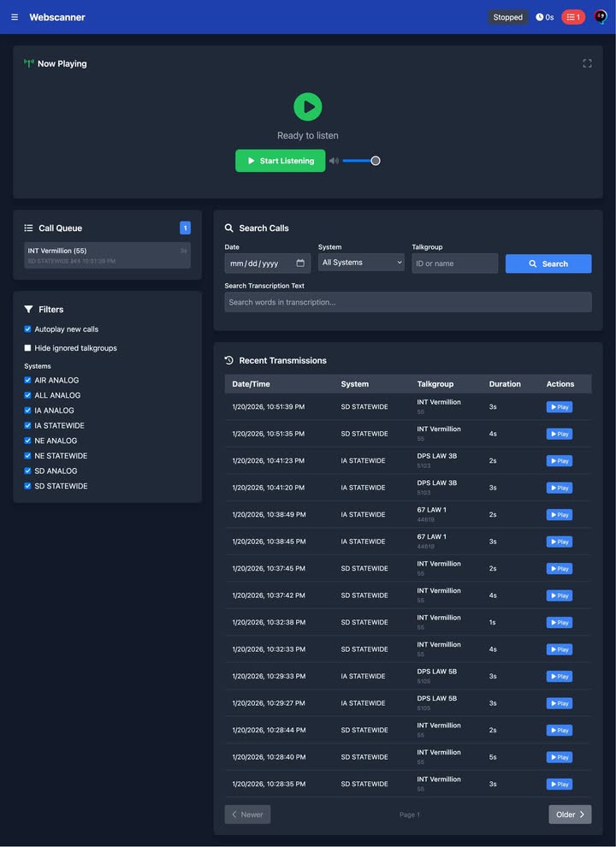
Task: Toggle Autoplay new calls checkbox
Action: tap(27, 329)
